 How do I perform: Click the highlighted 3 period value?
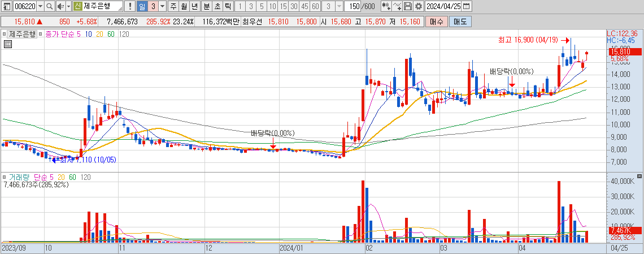(153, 6)
